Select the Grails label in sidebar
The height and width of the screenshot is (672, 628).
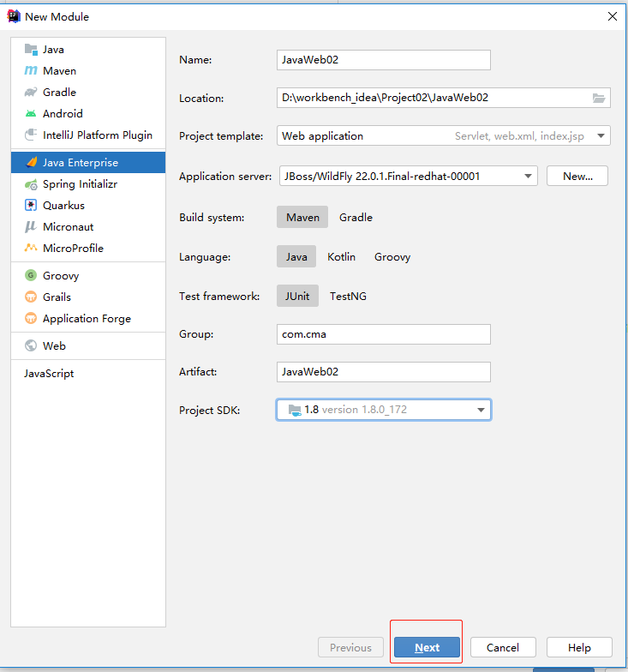(57, 297)
